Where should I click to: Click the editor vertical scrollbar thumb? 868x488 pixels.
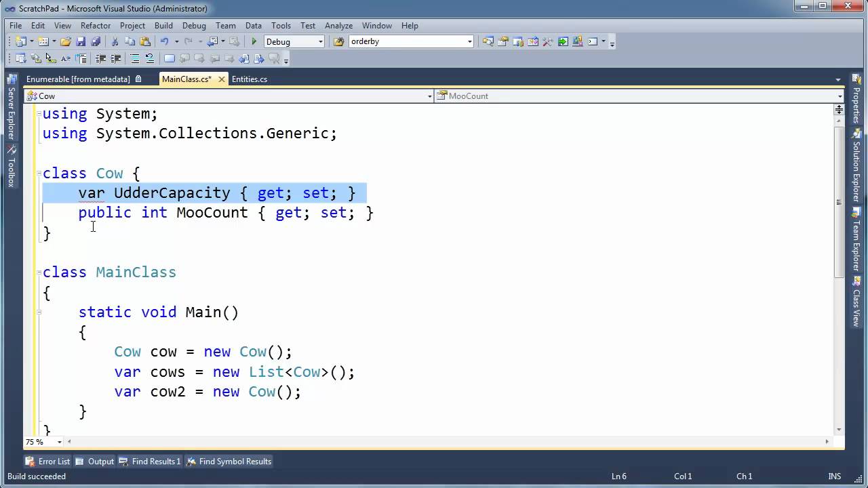839,201
